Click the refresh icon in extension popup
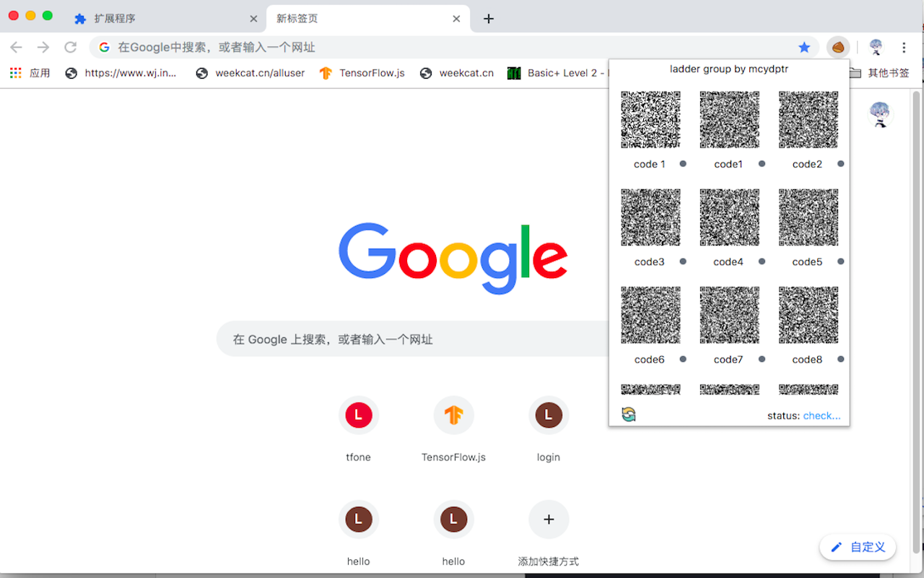The image size is (924, 578). 629,415
